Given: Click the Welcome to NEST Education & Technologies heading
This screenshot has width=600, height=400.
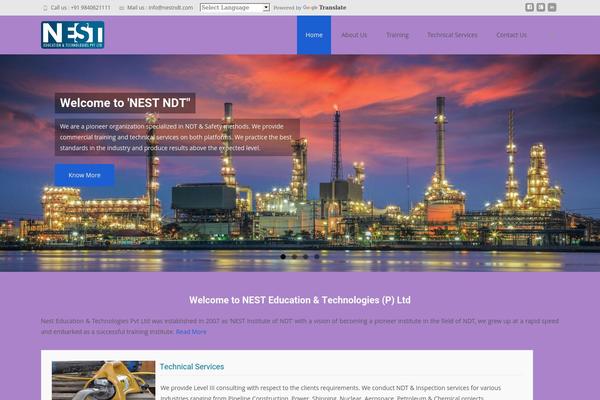Looking at the screenshot, I should point(300,300).
